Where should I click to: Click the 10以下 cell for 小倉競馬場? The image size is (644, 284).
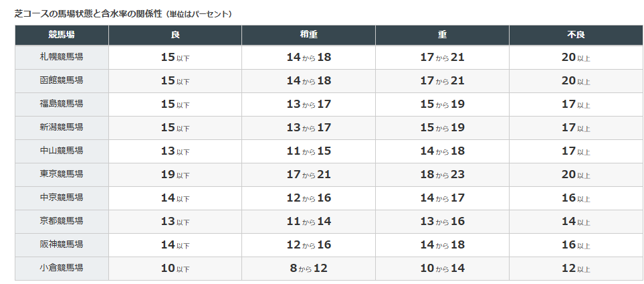click(175, 269)
